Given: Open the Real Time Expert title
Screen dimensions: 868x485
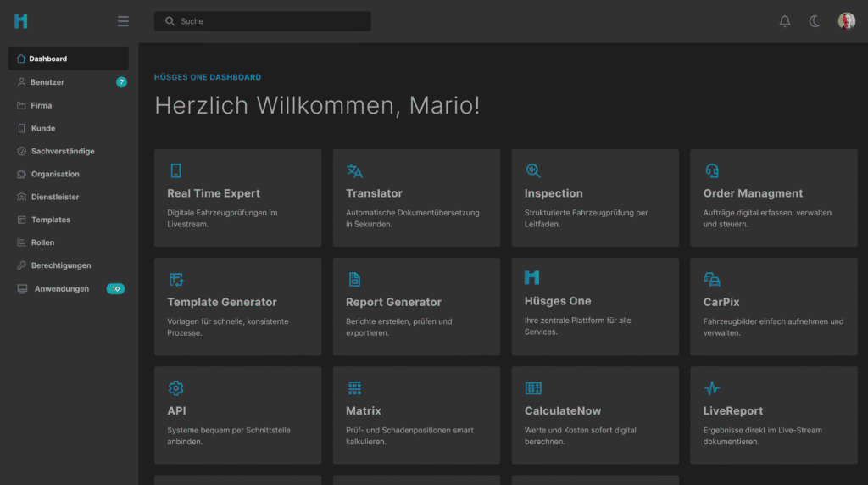Looking at the screenshot, I should click(214, 193).
